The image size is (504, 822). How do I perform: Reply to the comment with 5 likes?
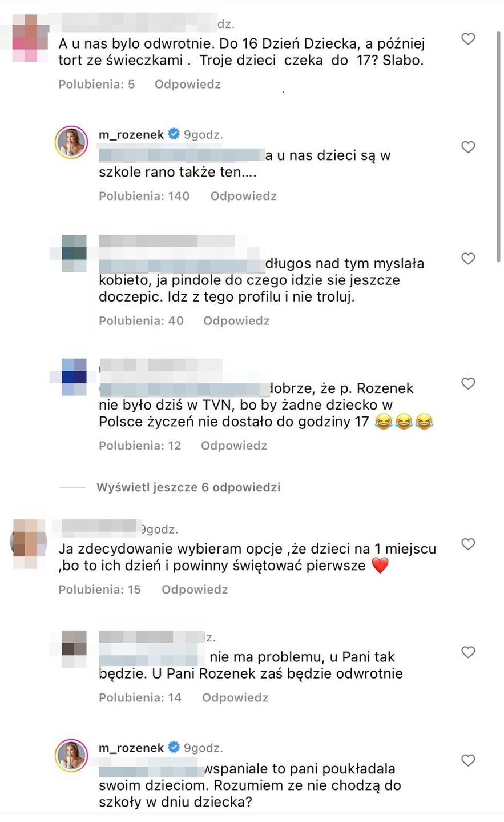[x=188, y=84]
